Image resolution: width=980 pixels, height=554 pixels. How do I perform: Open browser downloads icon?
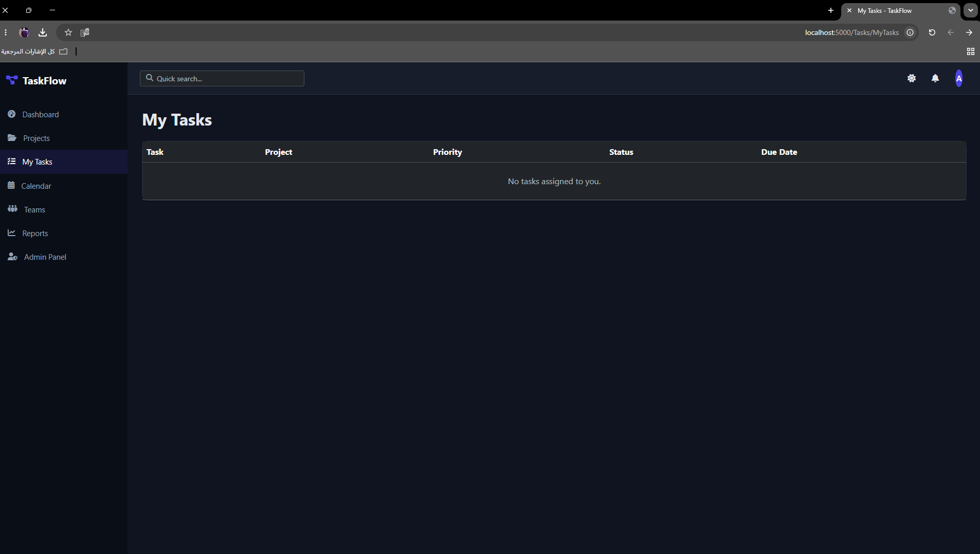[x=43, y=32]
